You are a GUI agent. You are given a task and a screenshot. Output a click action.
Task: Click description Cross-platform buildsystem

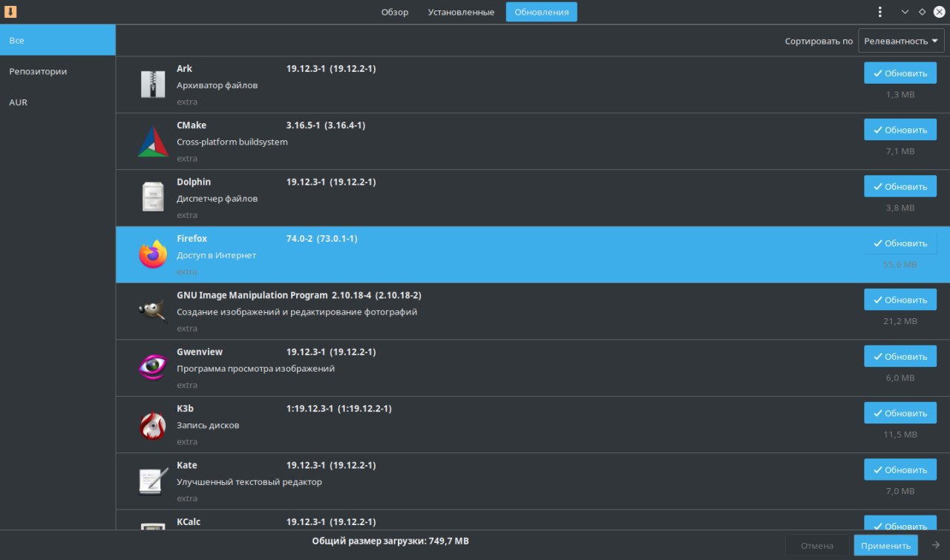[232, 142]
